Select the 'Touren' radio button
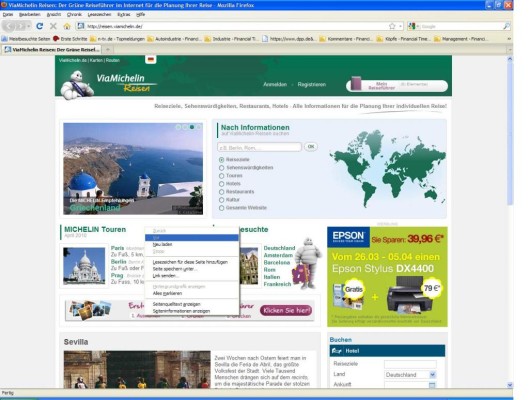Image resolution: width=529 pixels, height=400 pixels. [221, 176]
